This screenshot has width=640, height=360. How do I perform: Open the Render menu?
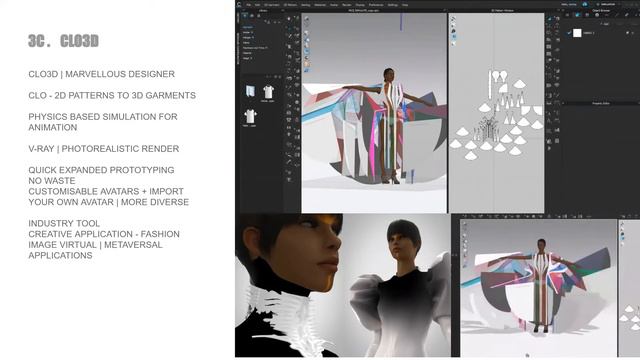347,5
